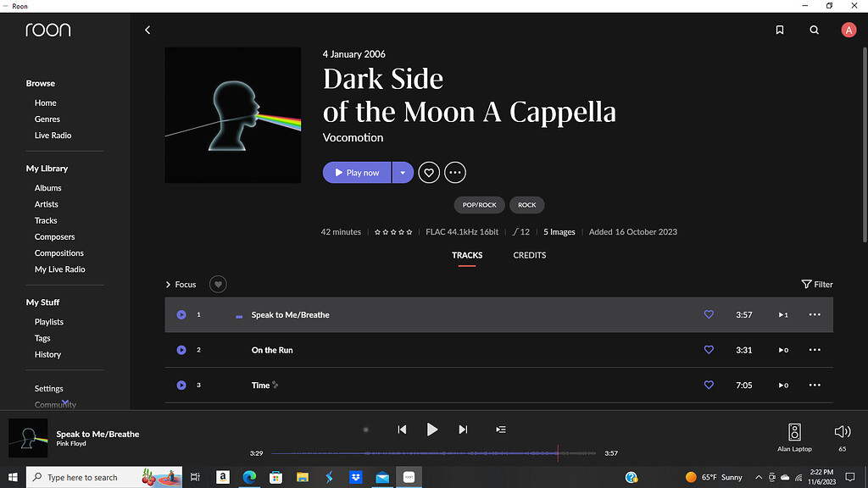Click the Play now button
The image size is (868, 488).
point(357,172)
